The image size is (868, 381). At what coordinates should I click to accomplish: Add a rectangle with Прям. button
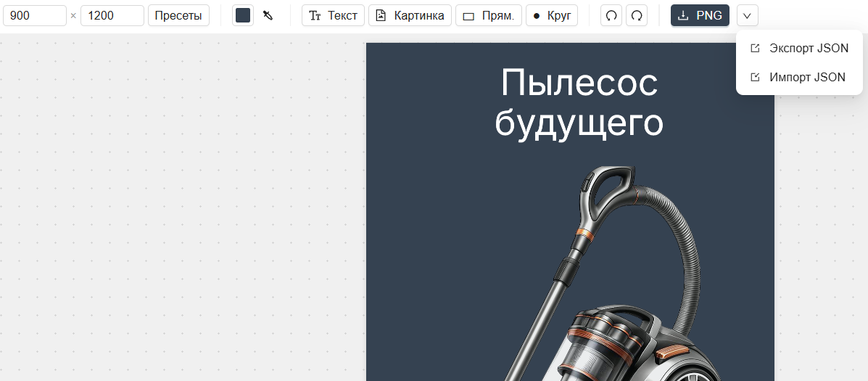pyautogui.click(x=489, y=15)
